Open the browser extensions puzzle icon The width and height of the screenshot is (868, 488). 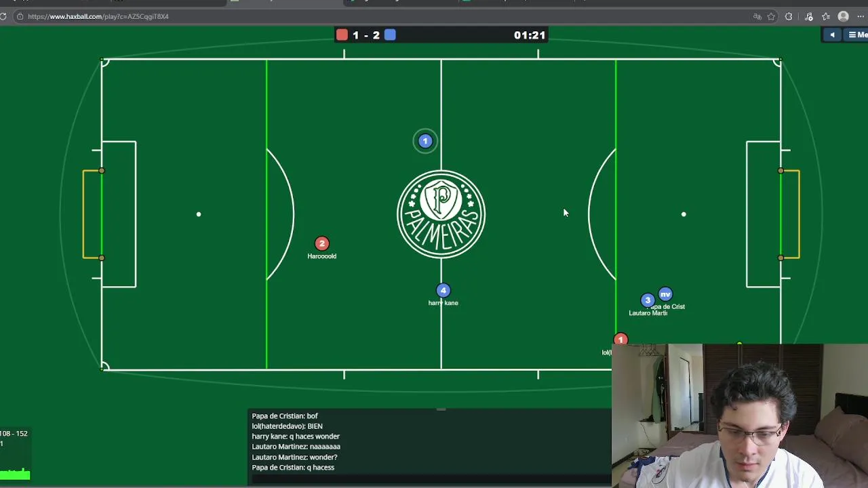click(x=789, y=16)
